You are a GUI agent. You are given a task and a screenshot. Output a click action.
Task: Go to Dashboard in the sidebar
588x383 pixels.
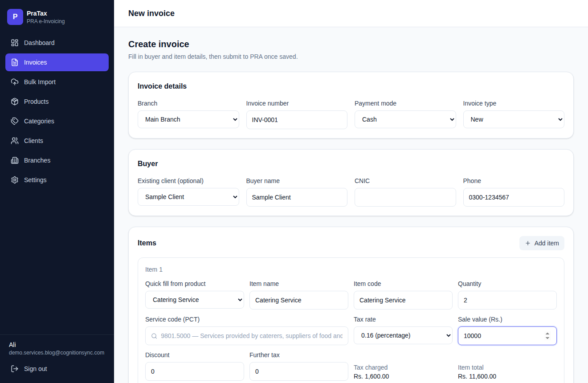[57, 43]
